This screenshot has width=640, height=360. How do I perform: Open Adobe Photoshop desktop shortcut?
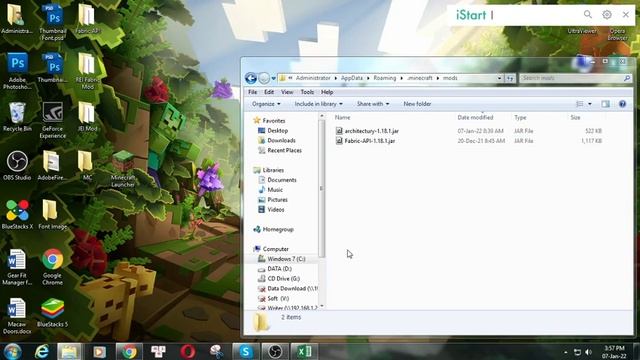[17, 71]
